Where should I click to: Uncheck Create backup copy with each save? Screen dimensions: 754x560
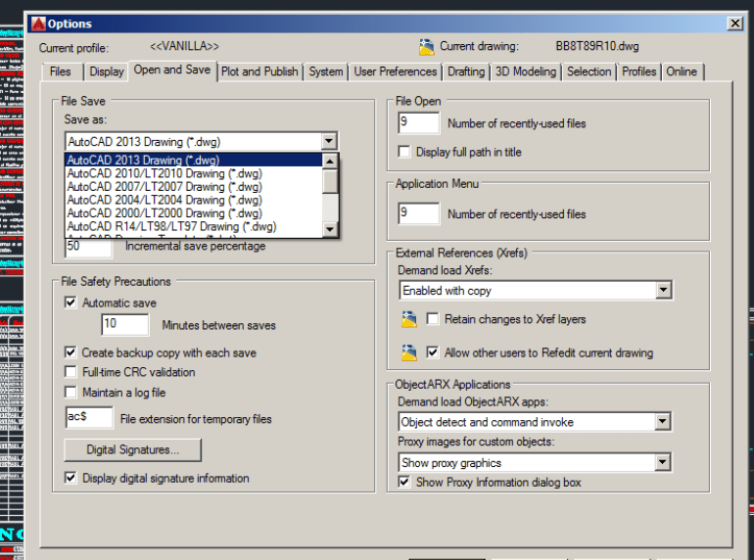[71, 352]
